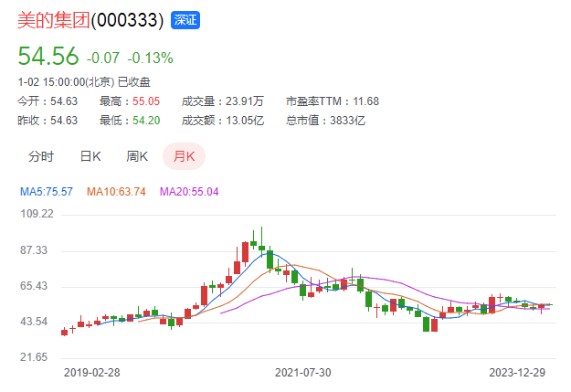Screen dimensions: 571x392
Task: Click the change value -0.07
Action: pos(103,58)
